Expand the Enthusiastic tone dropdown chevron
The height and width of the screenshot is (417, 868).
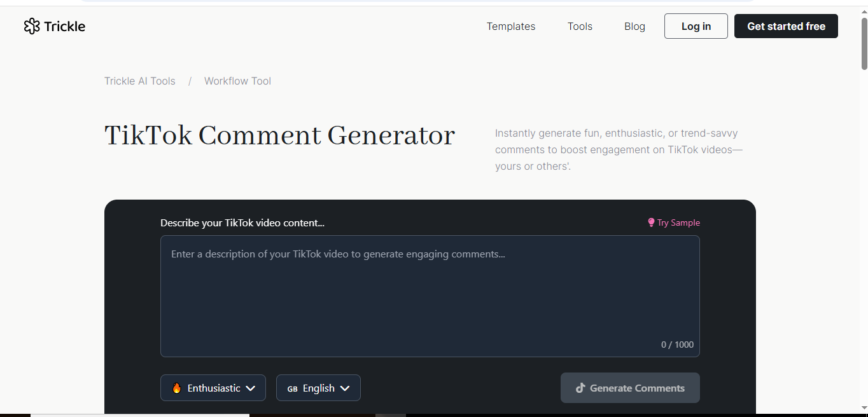pyautogui.click(x=251, y=388)
